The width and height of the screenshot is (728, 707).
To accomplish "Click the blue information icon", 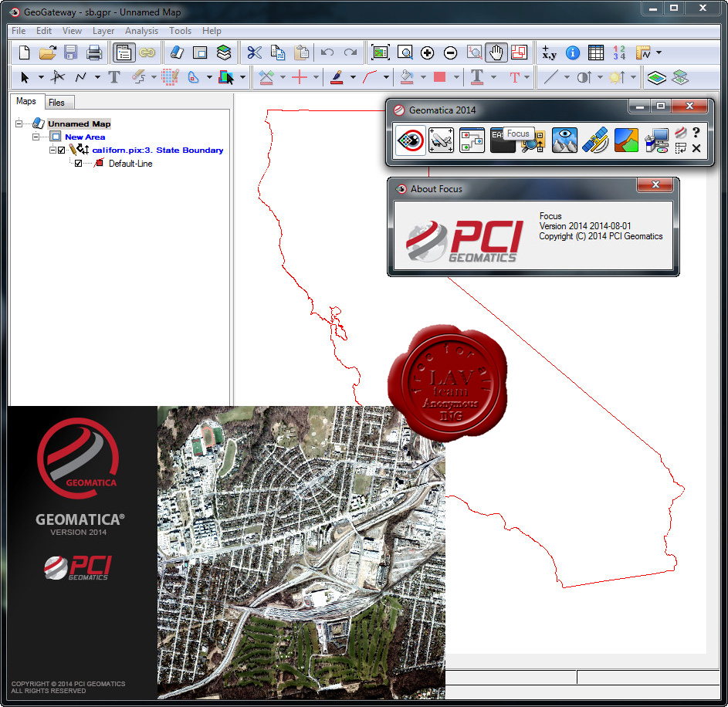I will [x=573, y=53].
